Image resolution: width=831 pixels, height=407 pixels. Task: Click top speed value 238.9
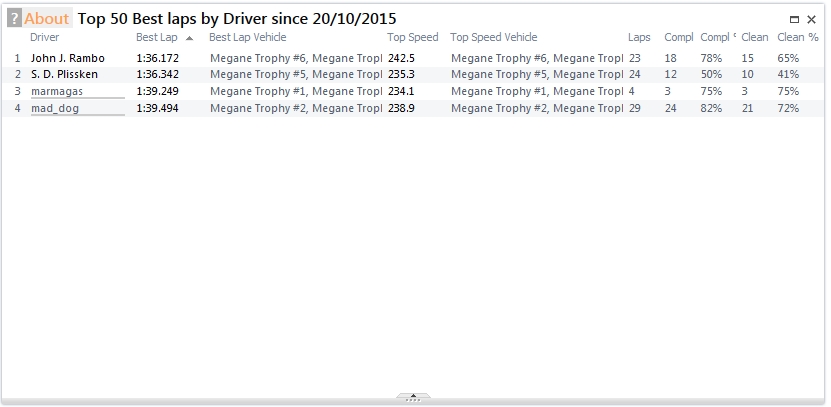pos(401,108)
